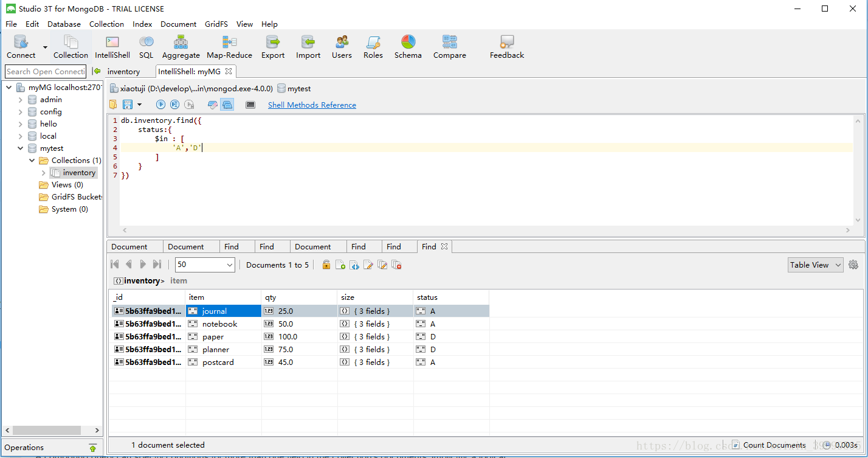The width and height of the screenshot is (868, 458).
Task: Open the Connect dropdown arrow
Action: click(45, 47)
